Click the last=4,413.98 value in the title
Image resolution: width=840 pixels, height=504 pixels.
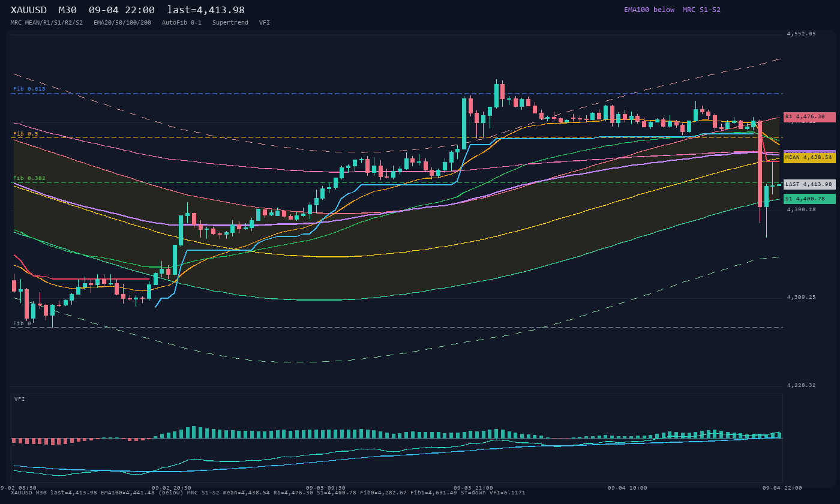tap(206, 10)
